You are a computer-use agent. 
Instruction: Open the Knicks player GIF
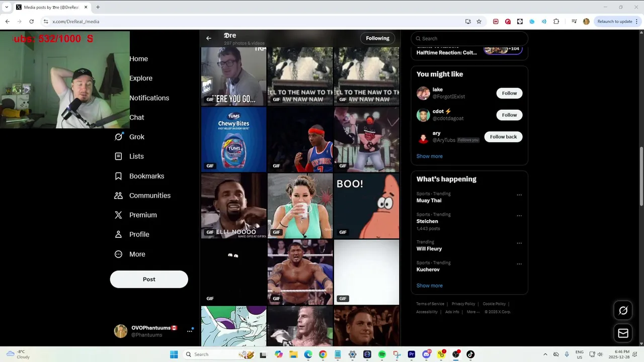click(x=300, y=139)
